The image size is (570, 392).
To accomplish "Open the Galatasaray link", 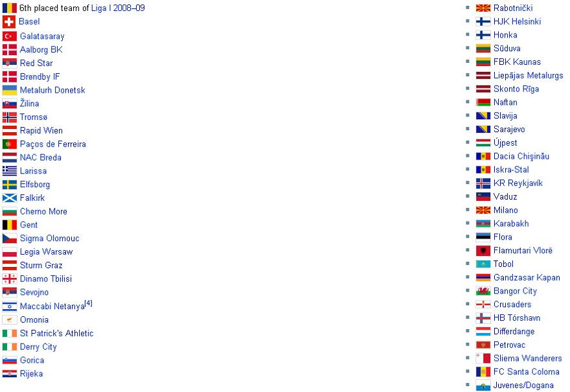I will point(42,36).
